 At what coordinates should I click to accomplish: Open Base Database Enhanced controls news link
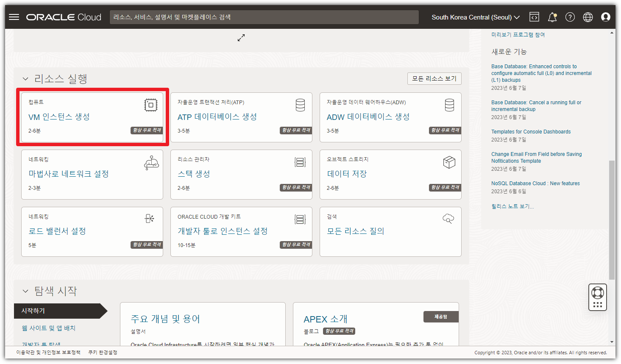(541, 73)
